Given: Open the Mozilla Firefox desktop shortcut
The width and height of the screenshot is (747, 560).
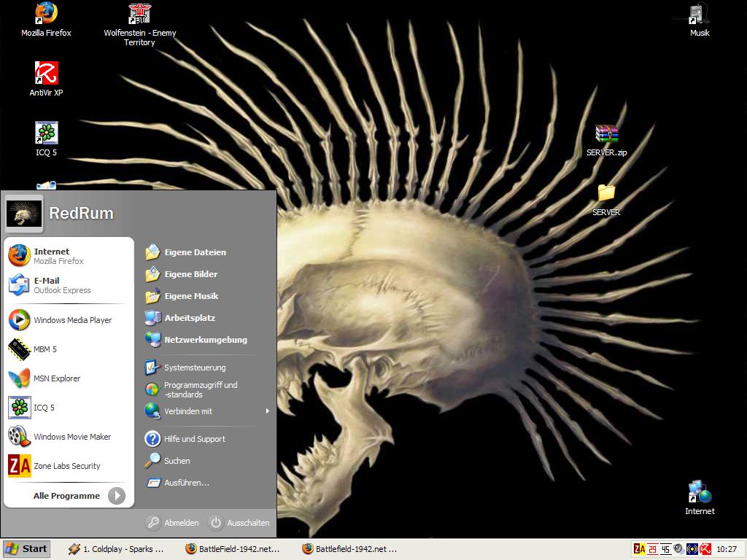Looking at the screenshot, I should pyautogui.click(x=46, y=20).
